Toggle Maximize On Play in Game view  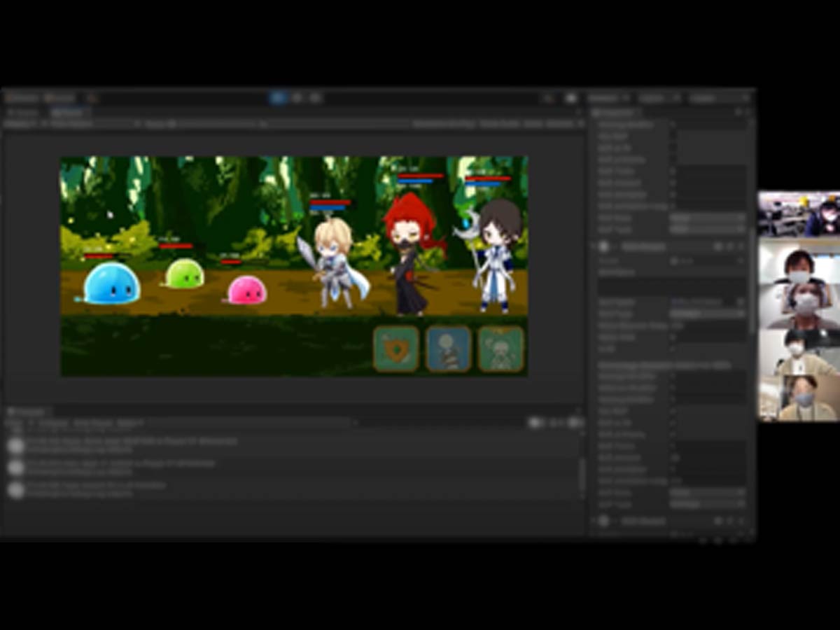442,124
